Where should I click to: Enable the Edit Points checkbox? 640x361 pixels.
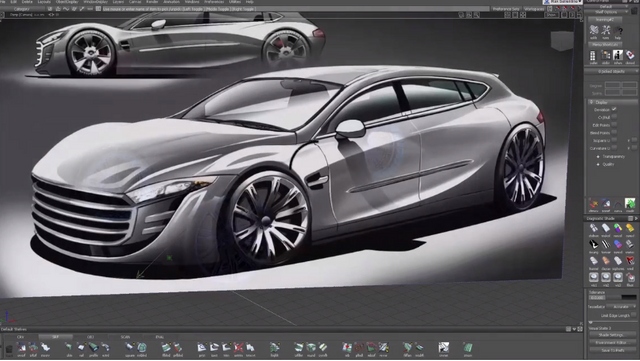pos(614,125)
